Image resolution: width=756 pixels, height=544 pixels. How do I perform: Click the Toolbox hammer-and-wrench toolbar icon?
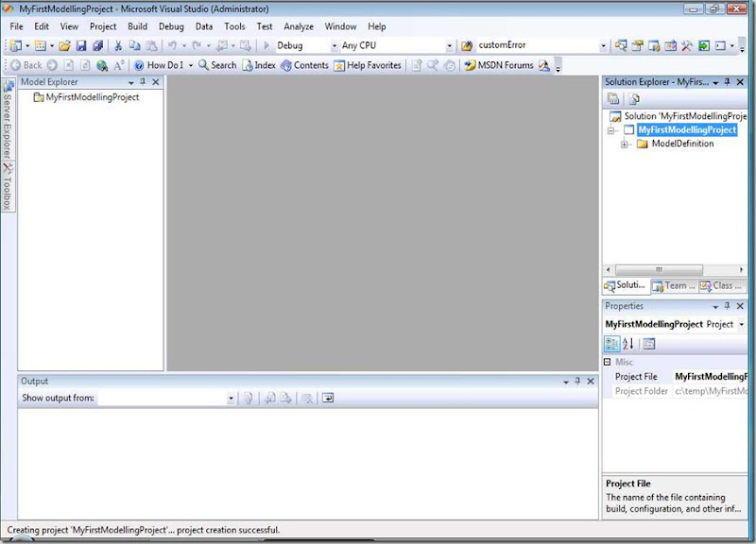click(x=687, y=45)
